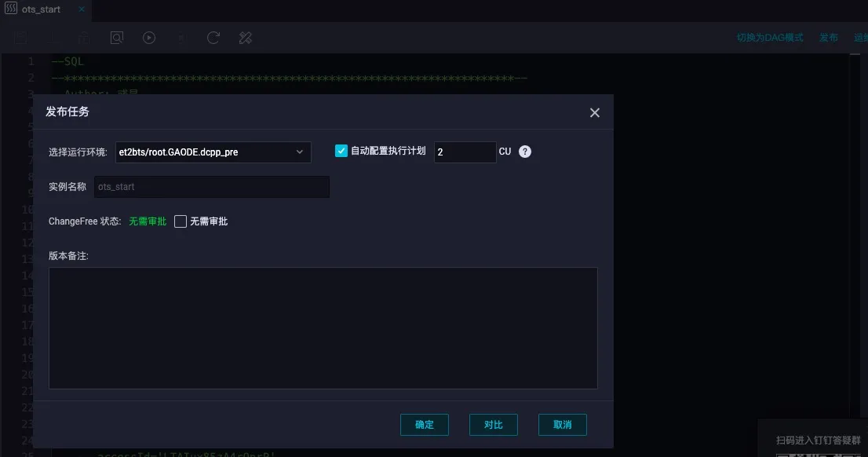Click into the 版本备注 text area
This screenshot has height=457, width=868.
323,328
